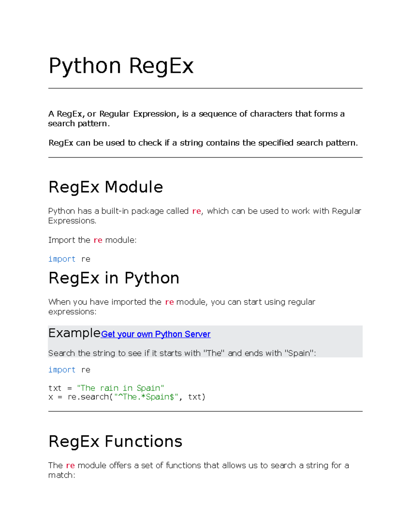Click import re code below Example box

pos(69,370)
